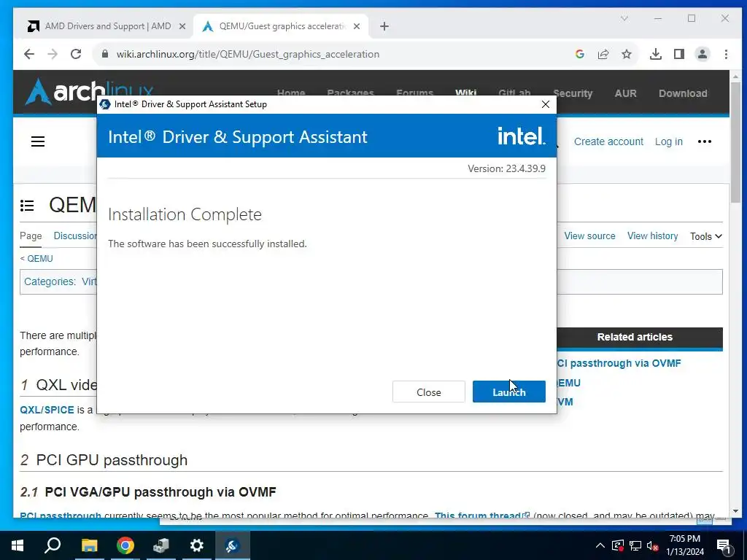
Task: Open the installer package icon in taskbar
Action: click(x=161, y=545)
